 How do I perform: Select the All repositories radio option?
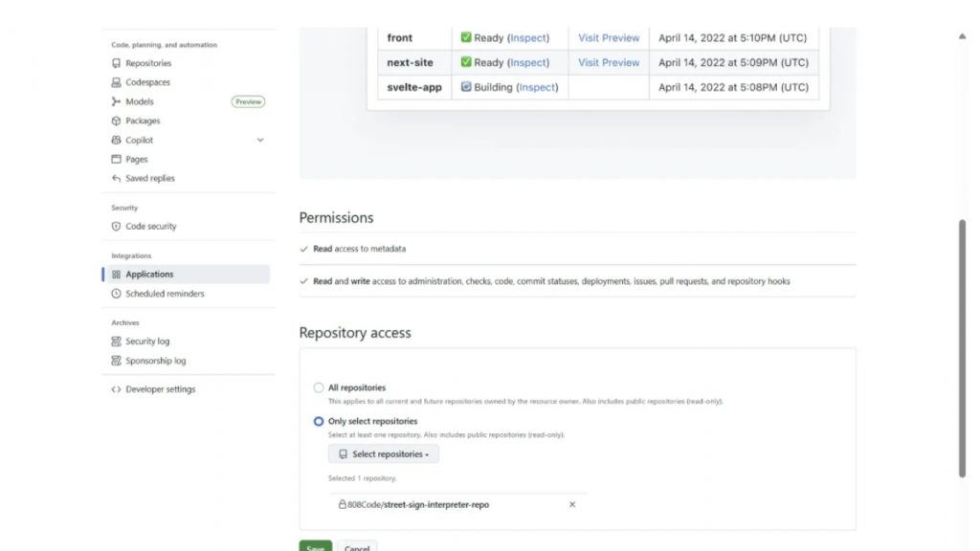click(x=319, y=387)
